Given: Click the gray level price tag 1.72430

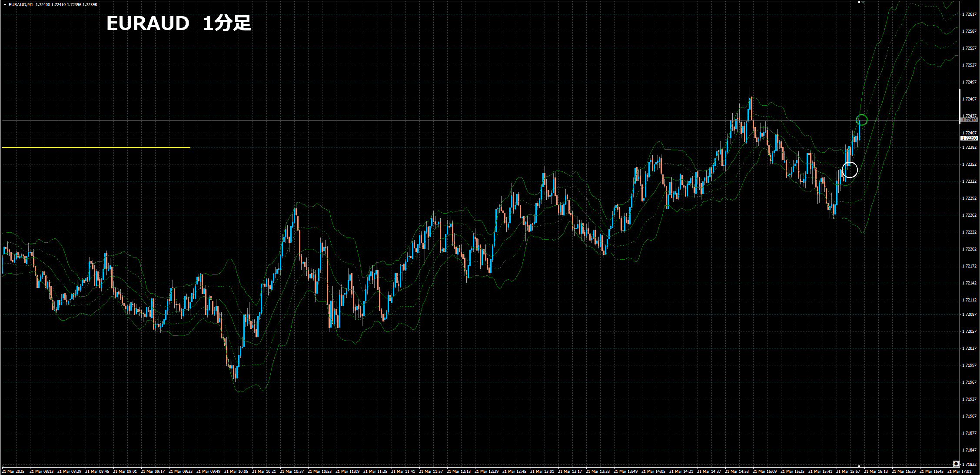Looking at the screenshot, I should point(969,120).
